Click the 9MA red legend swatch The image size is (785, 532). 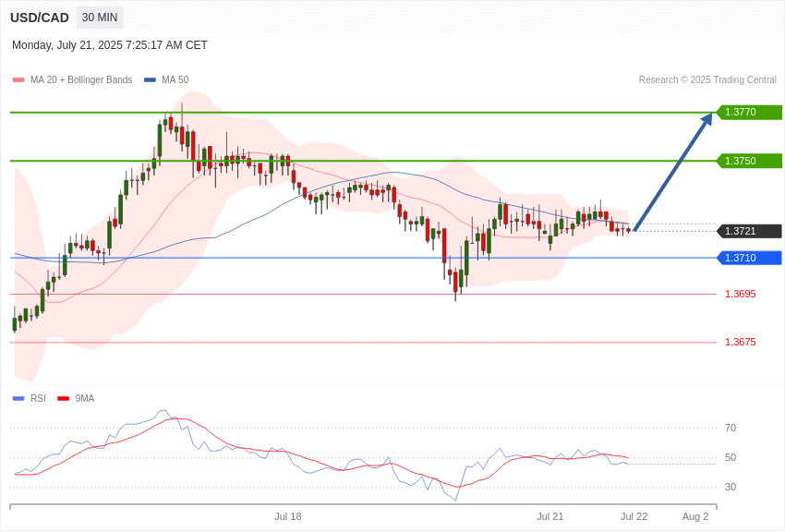click(63, 399)
